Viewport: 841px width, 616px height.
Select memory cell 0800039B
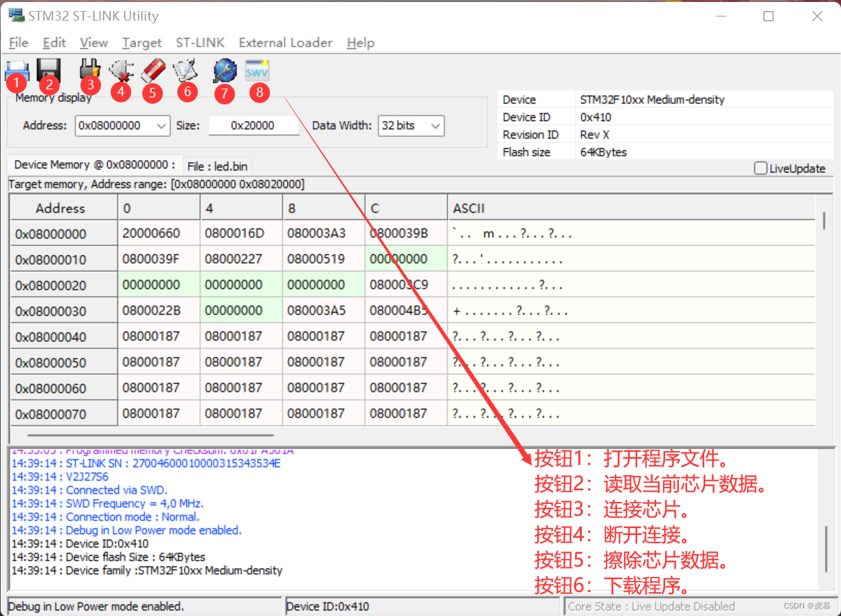(x=406, y=233)
